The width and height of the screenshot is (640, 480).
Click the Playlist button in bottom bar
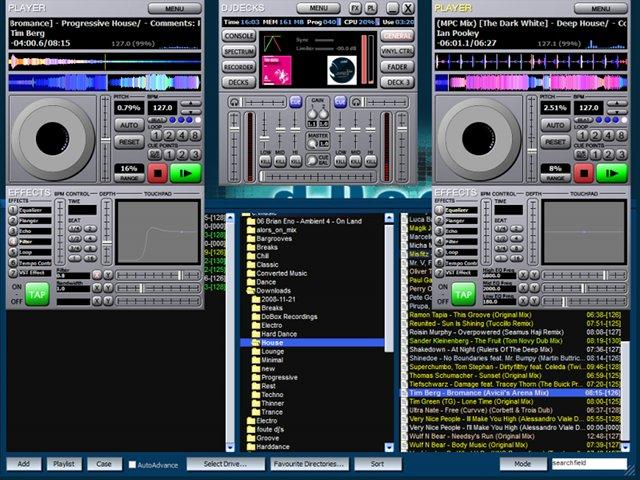click(64, 464)
